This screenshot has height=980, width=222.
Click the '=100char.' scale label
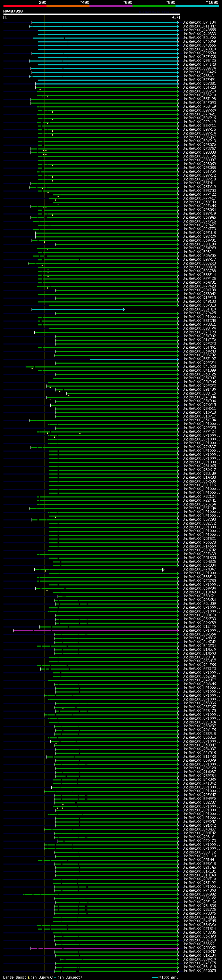[x=168, y=977]
